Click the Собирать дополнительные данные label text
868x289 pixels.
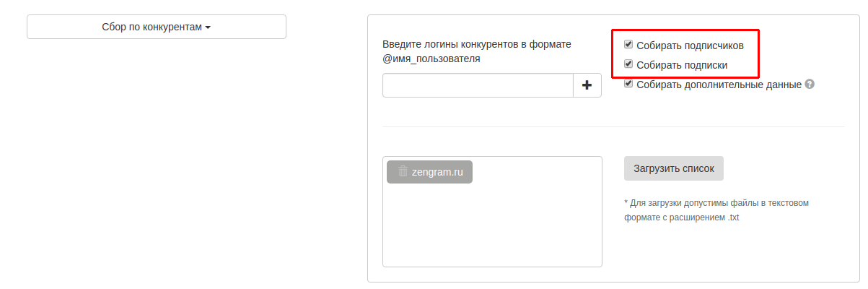(x=719, y=85)
